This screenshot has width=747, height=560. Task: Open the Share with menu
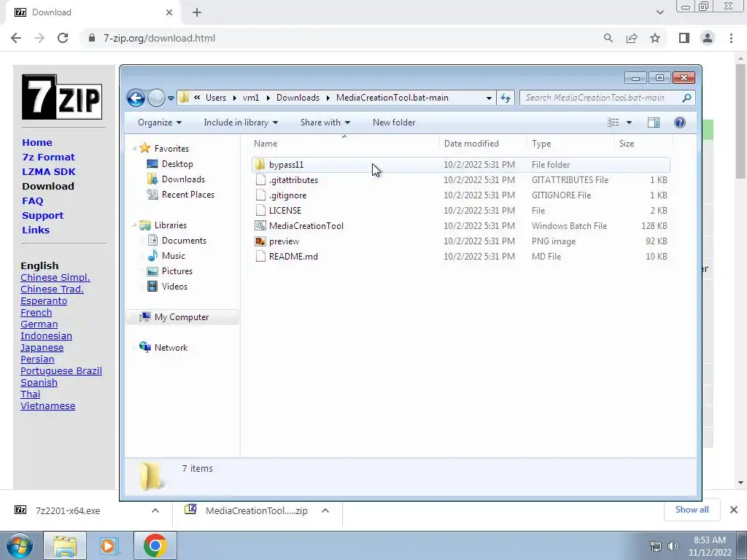pos(325,122)
